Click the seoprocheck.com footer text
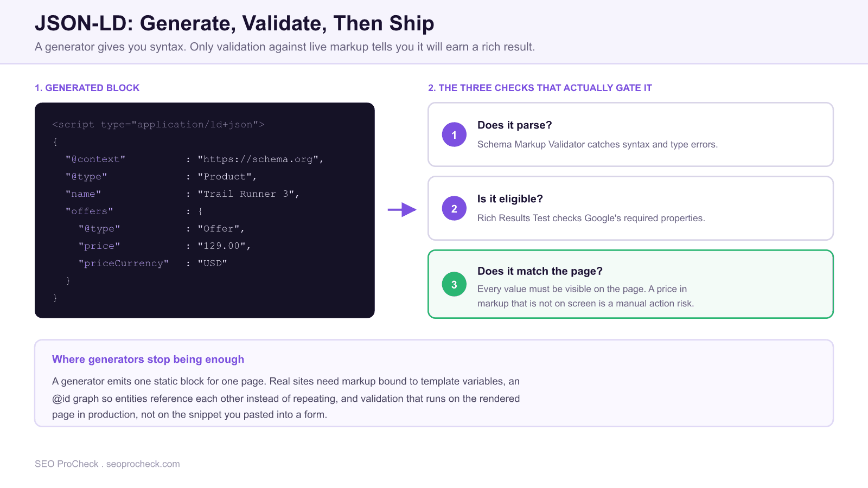 click(143, 464)
